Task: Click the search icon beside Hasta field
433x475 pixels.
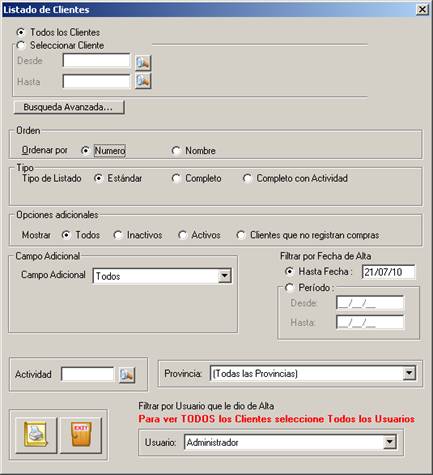Action: (143, 81)
